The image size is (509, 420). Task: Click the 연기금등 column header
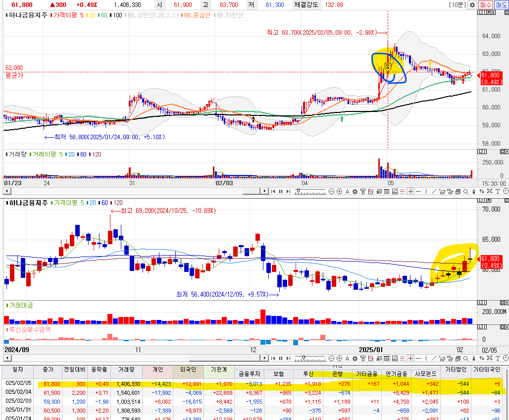tap(396, 374)
